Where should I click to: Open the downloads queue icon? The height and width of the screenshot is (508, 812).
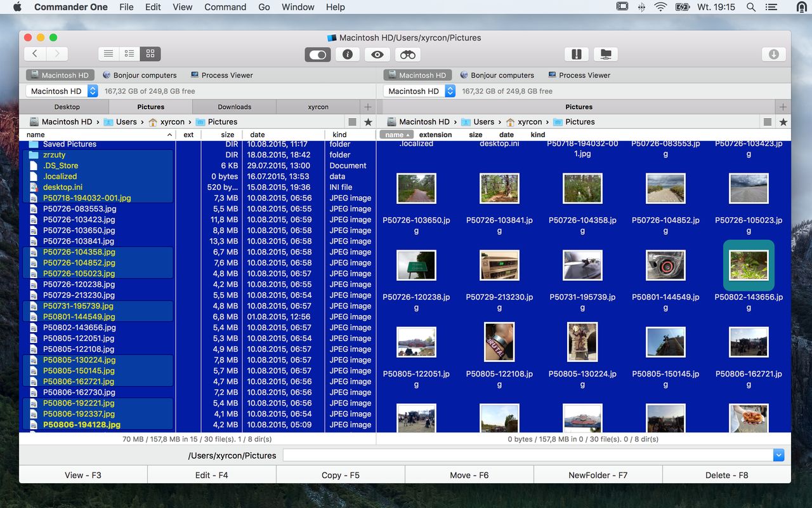coord(773,55)
